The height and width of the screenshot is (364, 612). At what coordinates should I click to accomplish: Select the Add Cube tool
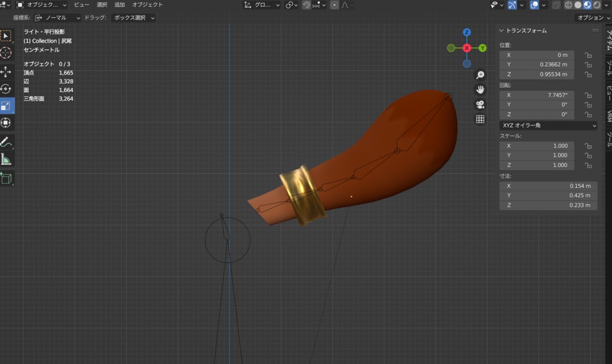pos(6,178)
